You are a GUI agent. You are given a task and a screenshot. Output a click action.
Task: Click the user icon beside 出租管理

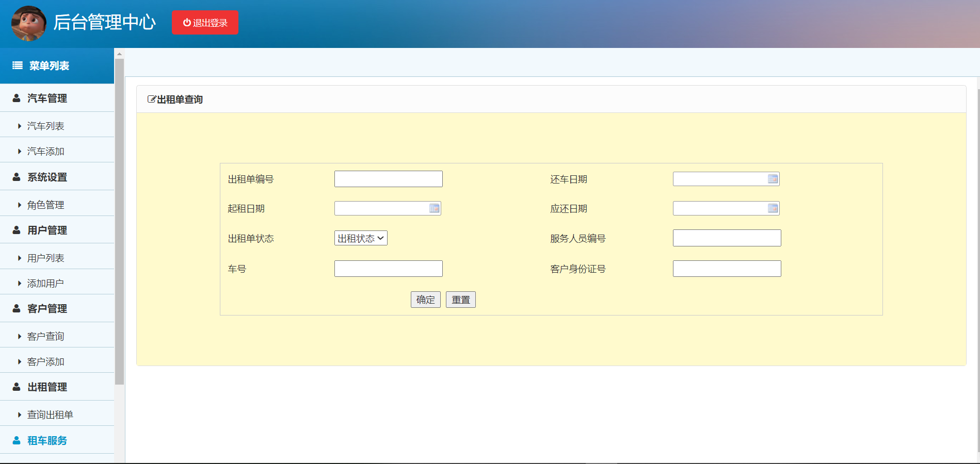pos(17,387)
